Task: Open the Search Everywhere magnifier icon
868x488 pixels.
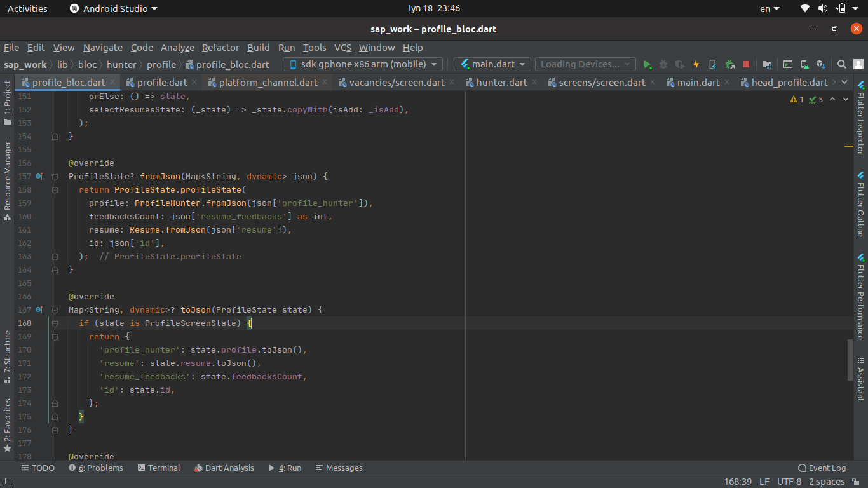Action: click(x=842, y=64)
